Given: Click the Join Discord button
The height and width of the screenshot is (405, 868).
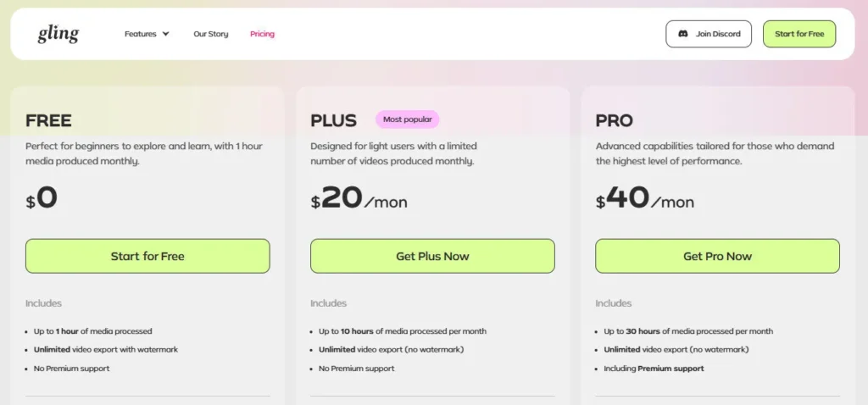Looking at the screenshot, I should [709, 34].
